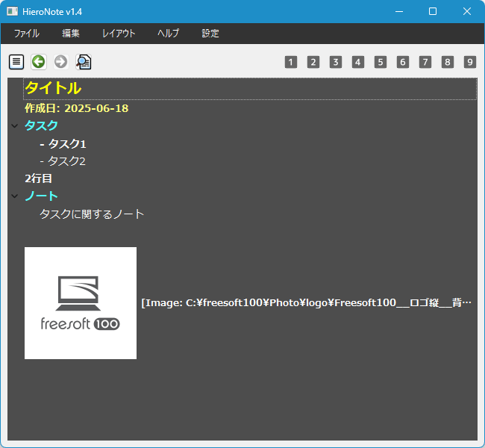
Task: Click the タスクに関するノート line
Action: (x=92, y=214)
